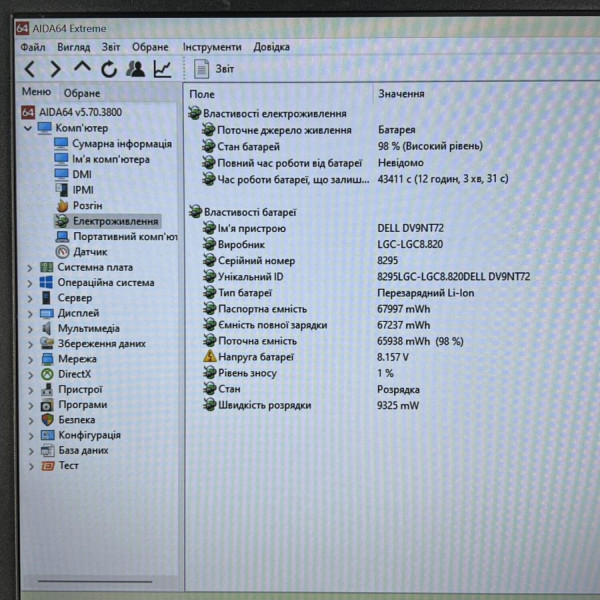Click the Рівень зносу row icon

[x=209, y=373]
